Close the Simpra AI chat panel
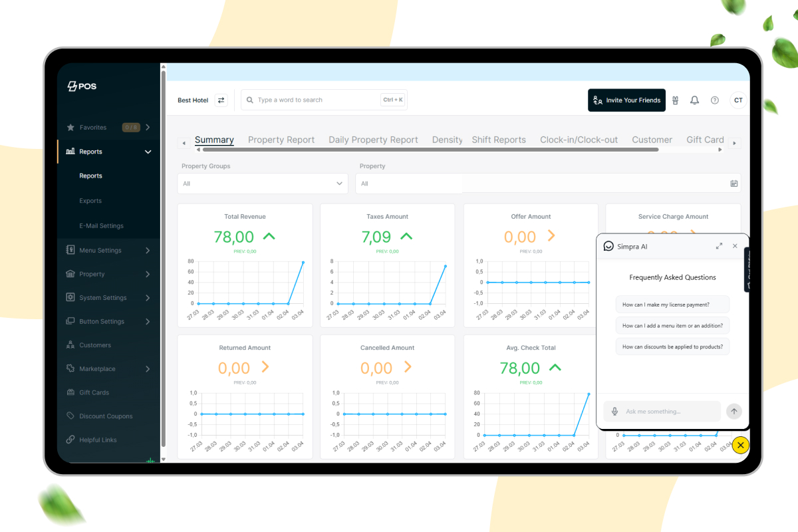 pyautogui.click(x=735, y=246)
